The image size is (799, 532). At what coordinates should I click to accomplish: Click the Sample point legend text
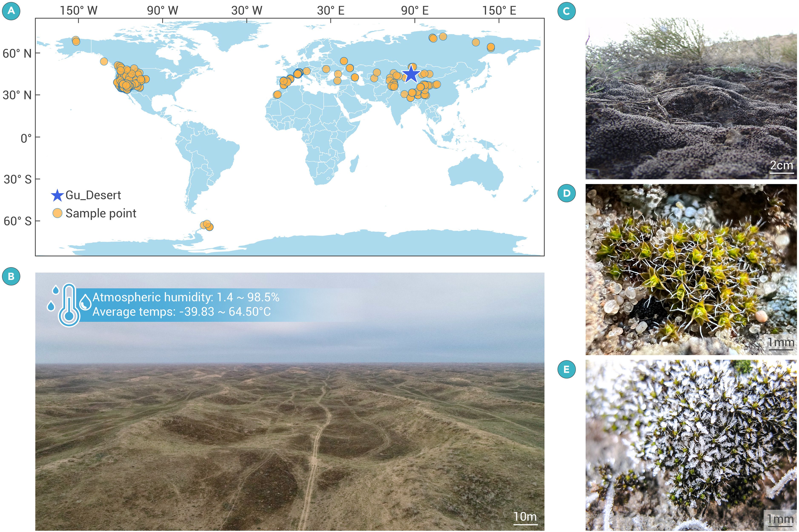101,213
